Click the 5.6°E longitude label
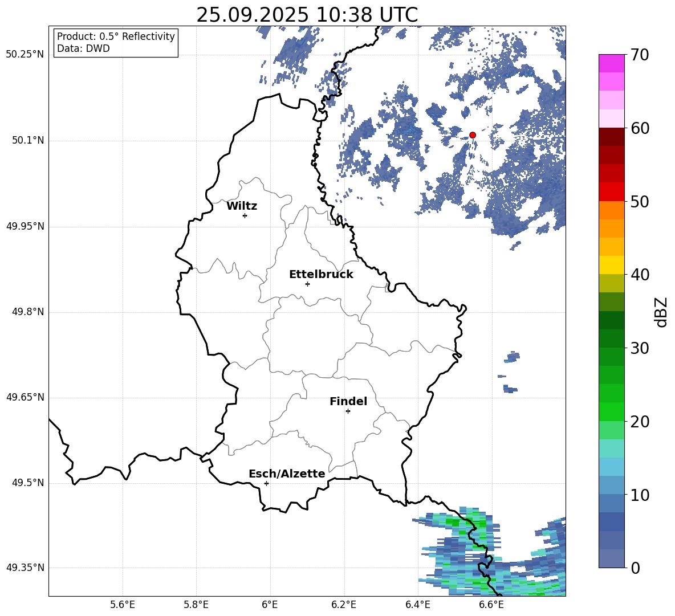Viewport: 675px width, 616px height. click(x=123, y=605)
